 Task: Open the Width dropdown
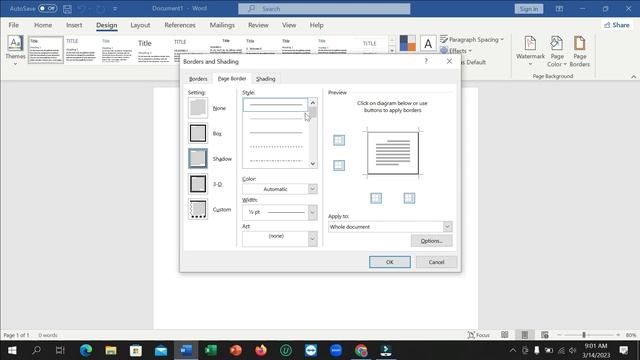coord(280,212)
